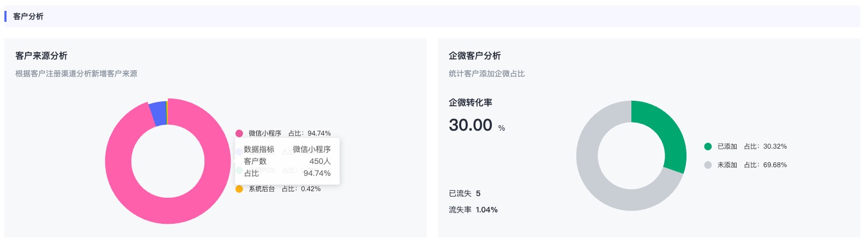Click the 30.00 企微转化率 value
This screenshot has width=868, height=244.
pos(471,125)
